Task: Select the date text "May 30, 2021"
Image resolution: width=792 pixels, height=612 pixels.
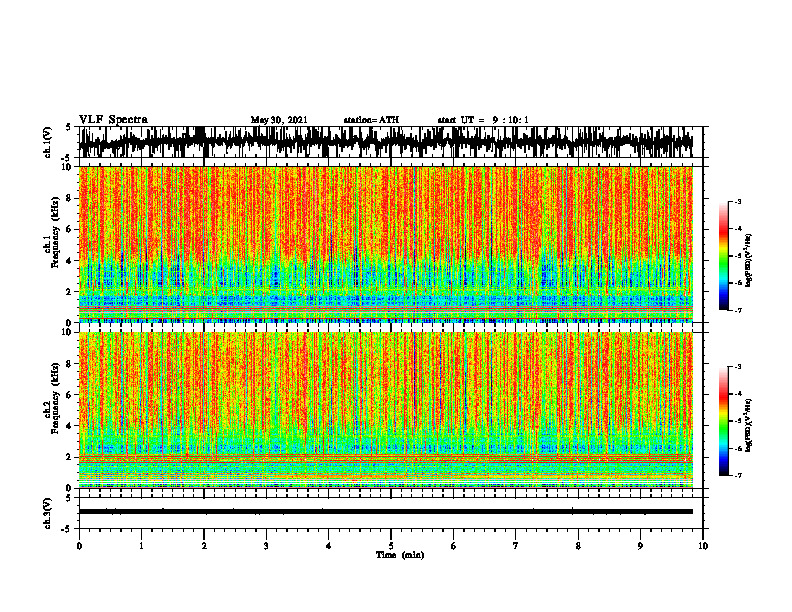Action: click(279, 120)
